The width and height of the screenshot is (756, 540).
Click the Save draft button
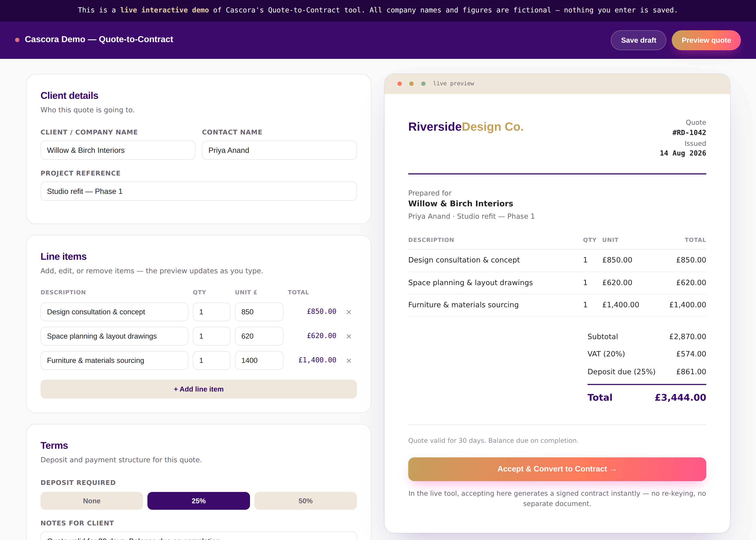coord(638,40)
